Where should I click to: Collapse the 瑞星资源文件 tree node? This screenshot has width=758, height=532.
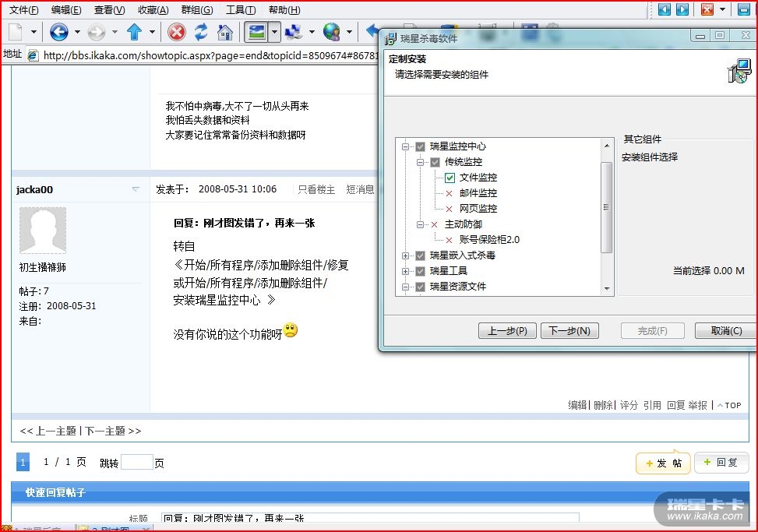[406, 287]
